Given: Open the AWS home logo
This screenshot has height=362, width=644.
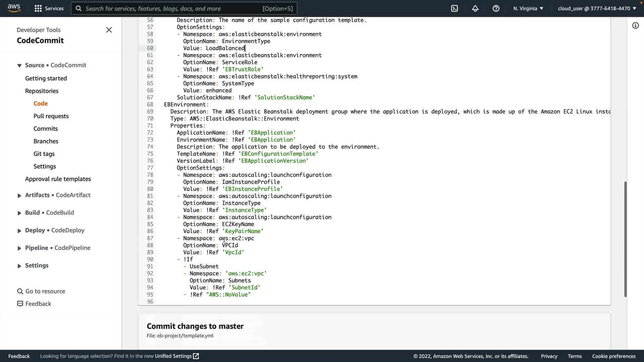Looking at the screenshot, I should (x=14, y=8).
